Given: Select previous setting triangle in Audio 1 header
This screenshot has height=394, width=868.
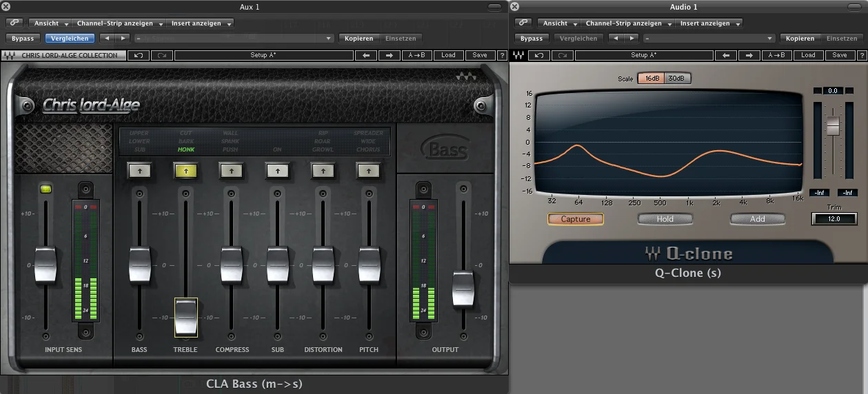Looking at the screenshot, I should 616,39.
